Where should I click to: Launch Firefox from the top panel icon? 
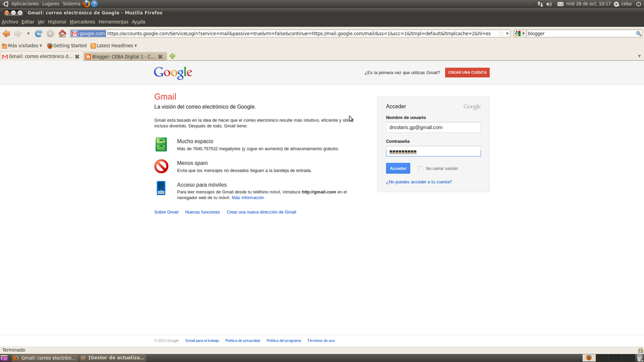[x=86, y=4]
